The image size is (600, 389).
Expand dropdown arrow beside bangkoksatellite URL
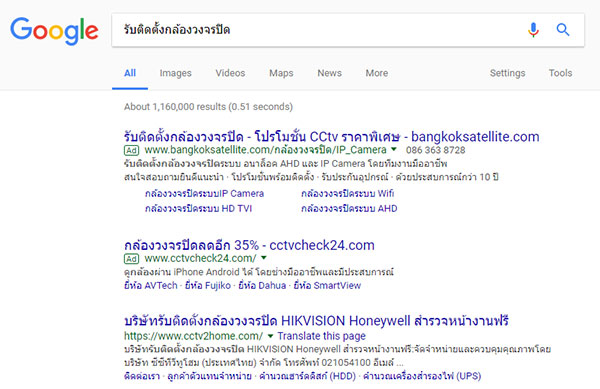(394, 149)
